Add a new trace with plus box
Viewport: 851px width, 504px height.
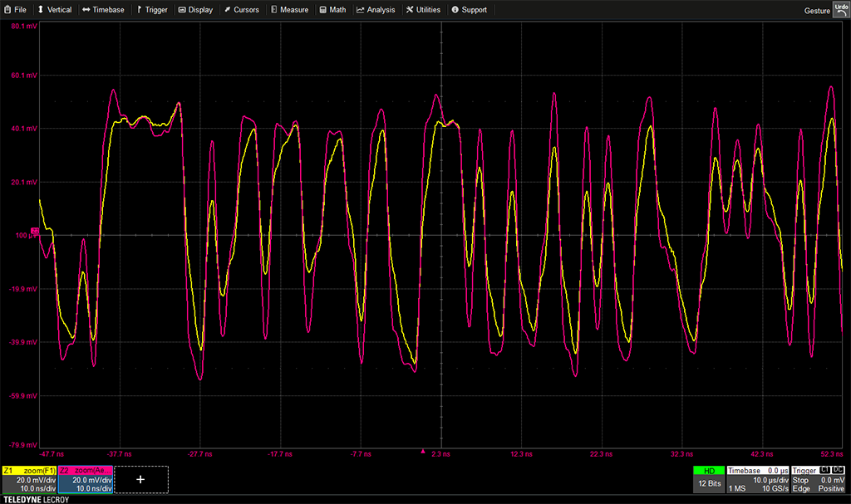[140, 479]
